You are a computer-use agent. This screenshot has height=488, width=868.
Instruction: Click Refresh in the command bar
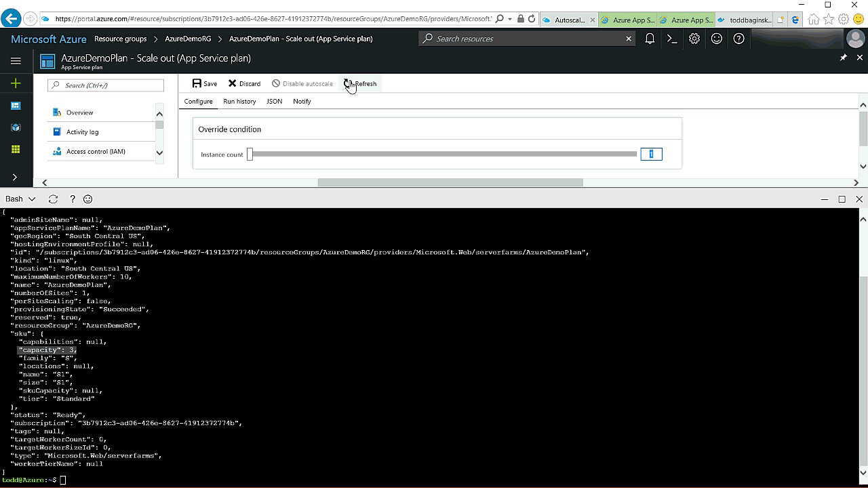point(360,84)
